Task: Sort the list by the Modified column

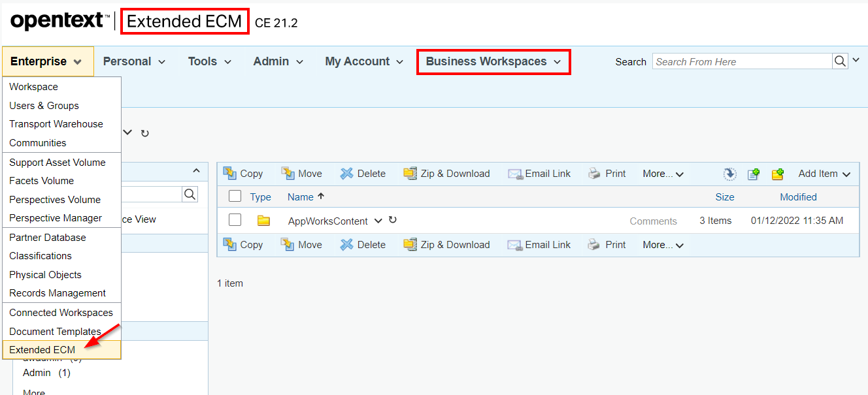Action: (798, 197)
